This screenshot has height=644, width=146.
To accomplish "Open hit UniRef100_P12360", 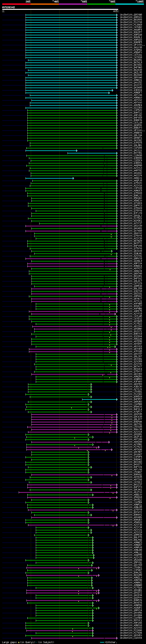I will coord(131,394).
